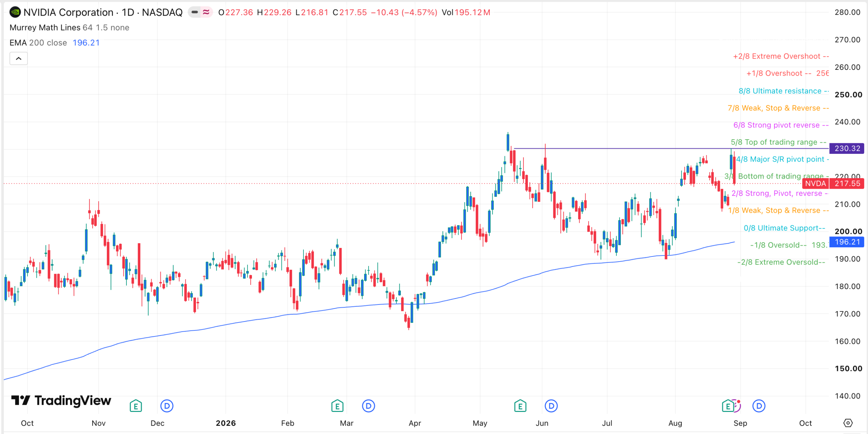The width and height of the screenshot is (868, 434).
Task: Click the volume value 195.12 M
Action: coord(472,13)
